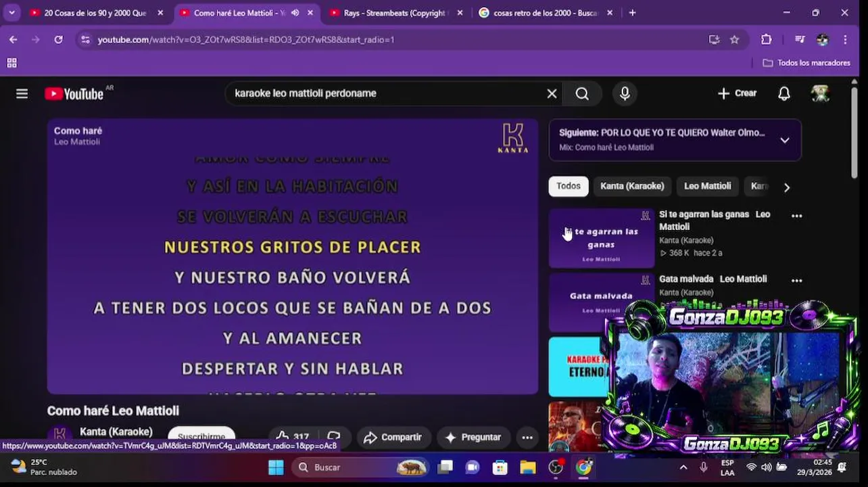868x487 pixels.
Task: Expand the Siguiente mix playlist panel
Action: [x=784, y=140]
